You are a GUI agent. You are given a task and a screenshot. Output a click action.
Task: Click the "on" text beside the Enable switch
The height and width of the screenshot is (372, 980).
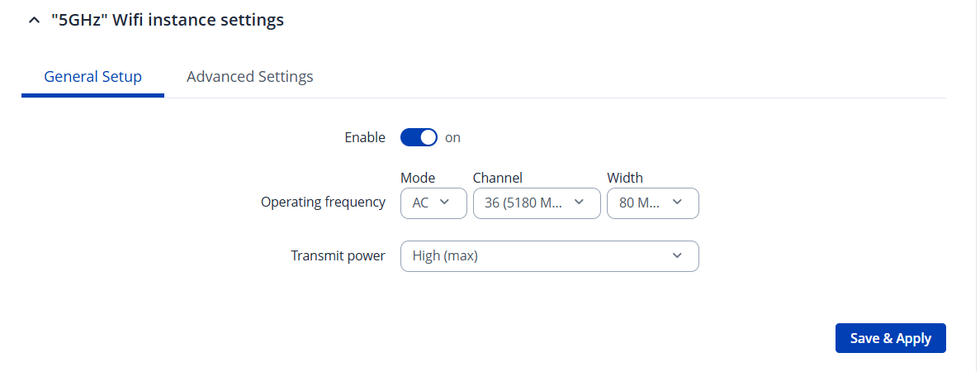tap(452, 138)
